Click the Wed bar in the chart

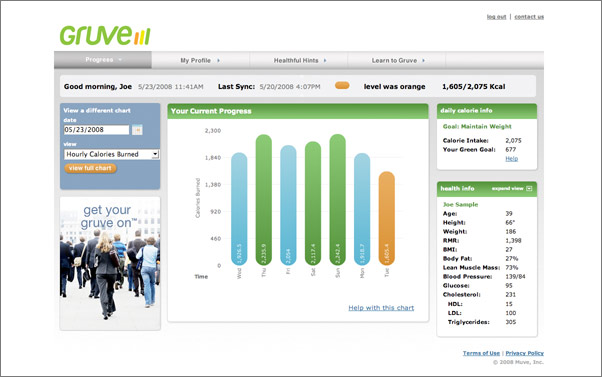pyautogui.click(x=239, y=209)
